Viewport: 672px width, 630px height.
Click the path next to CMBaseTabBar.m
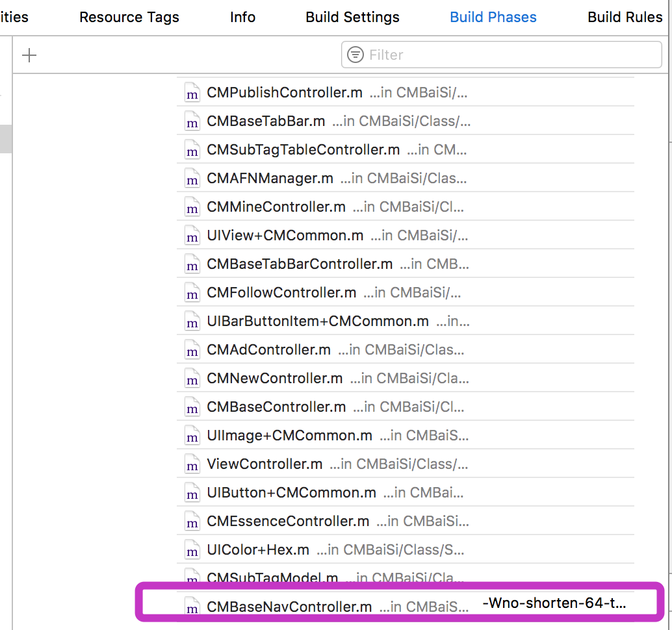[x=401, y=121]
